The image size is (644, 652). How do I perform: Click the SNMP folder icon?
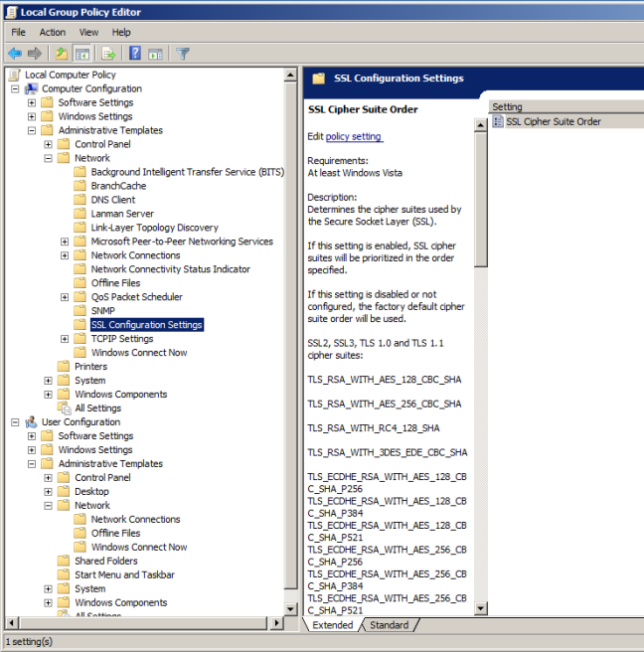[x=80, y=311]
